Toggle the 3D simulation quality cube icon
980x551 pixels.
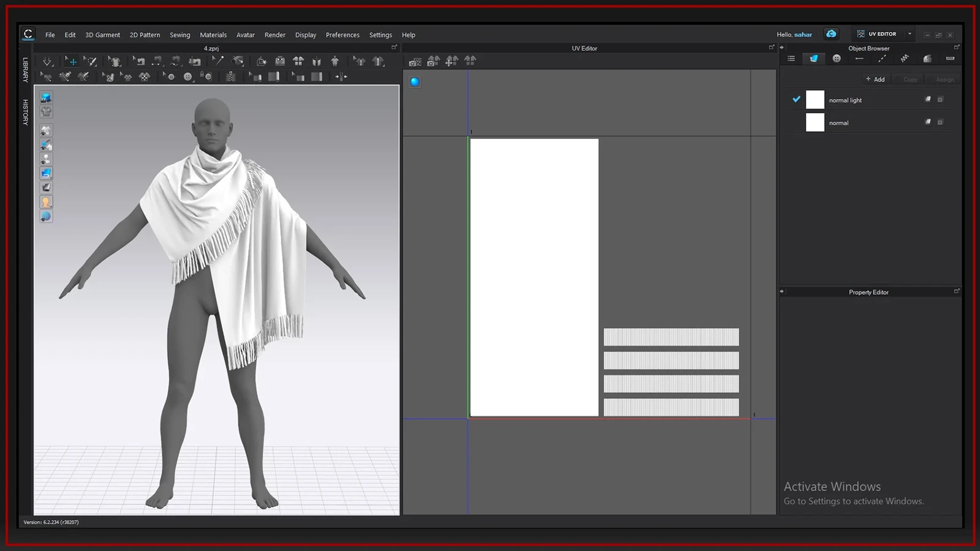pyautogui.click(x=46, y=97)
